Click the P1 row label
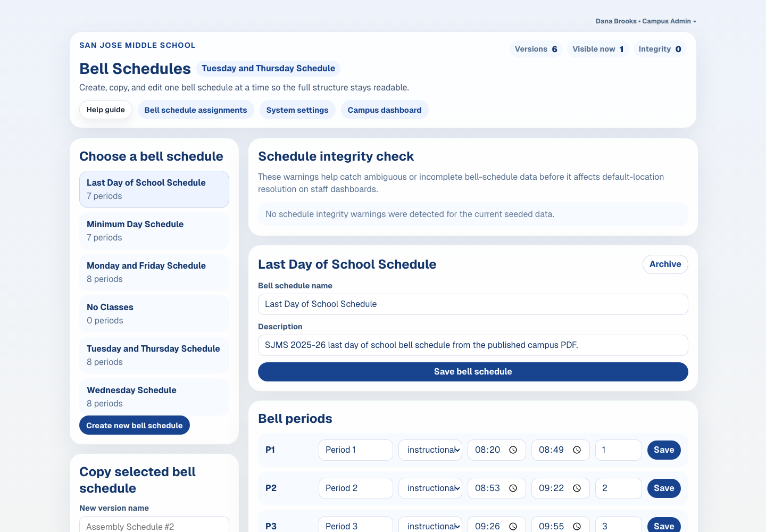This screenshot has width=766, height=532. click(x=270, y=450)
